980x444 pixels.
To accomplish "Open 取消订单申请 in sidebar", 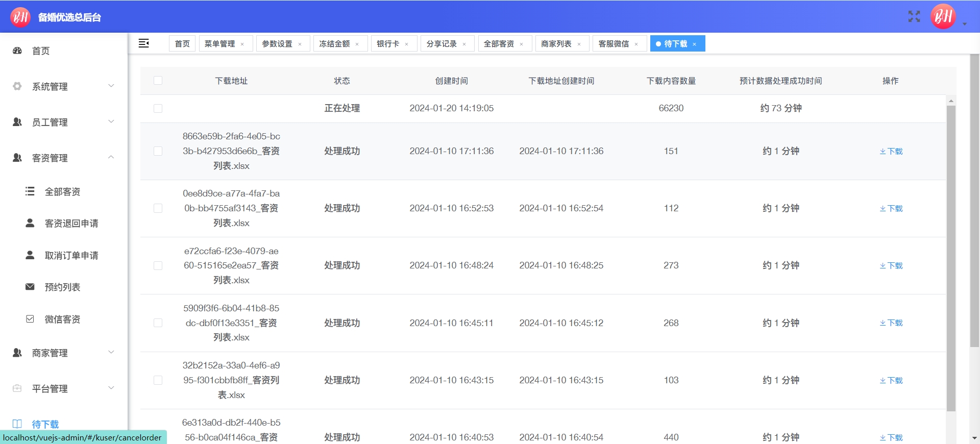I will click(71, 255).
